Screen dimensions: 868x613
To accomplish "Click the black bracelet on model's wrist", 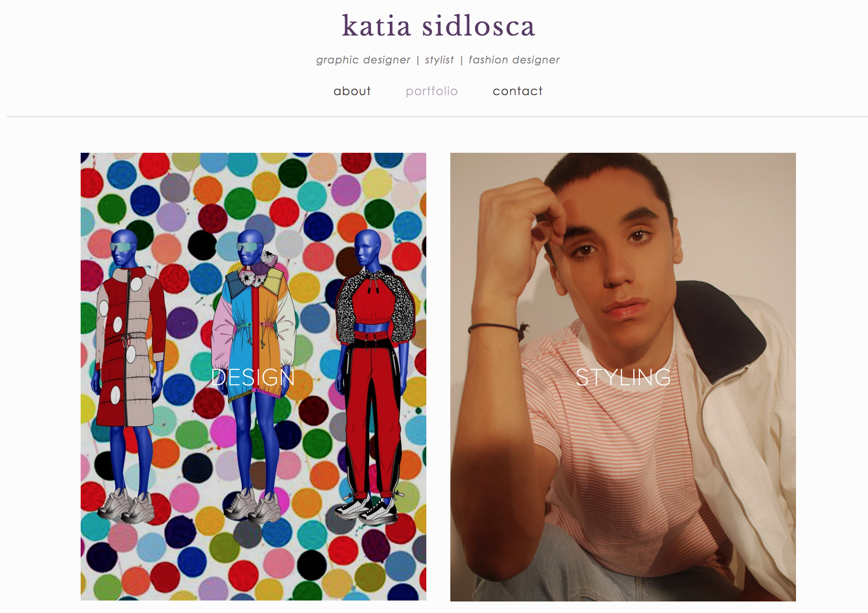I will point(497,328).
